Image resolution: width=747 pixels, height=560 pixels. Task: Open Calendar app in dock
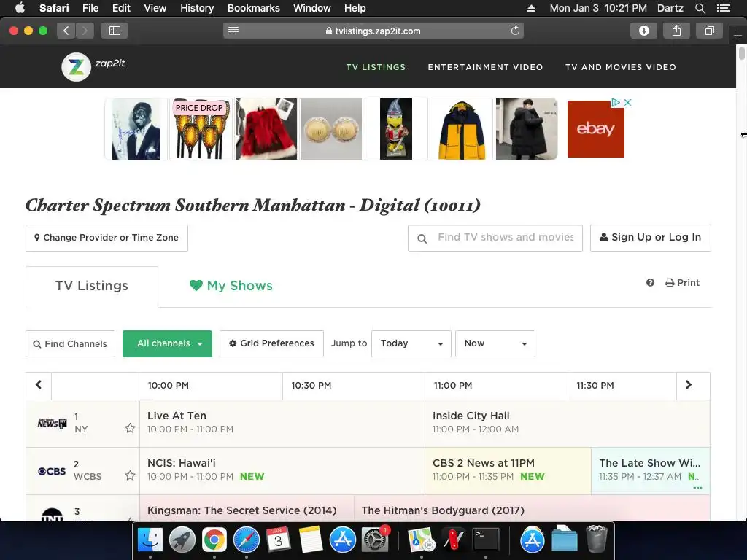click(278, 540)
